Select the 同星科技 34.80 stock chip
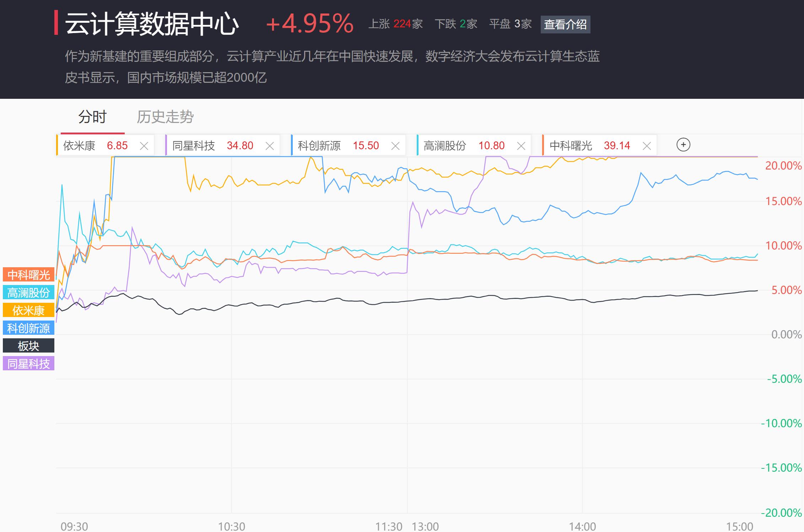The height and width of the screenshot is (532, 804). pyautogui.click(x=223, y=145)
